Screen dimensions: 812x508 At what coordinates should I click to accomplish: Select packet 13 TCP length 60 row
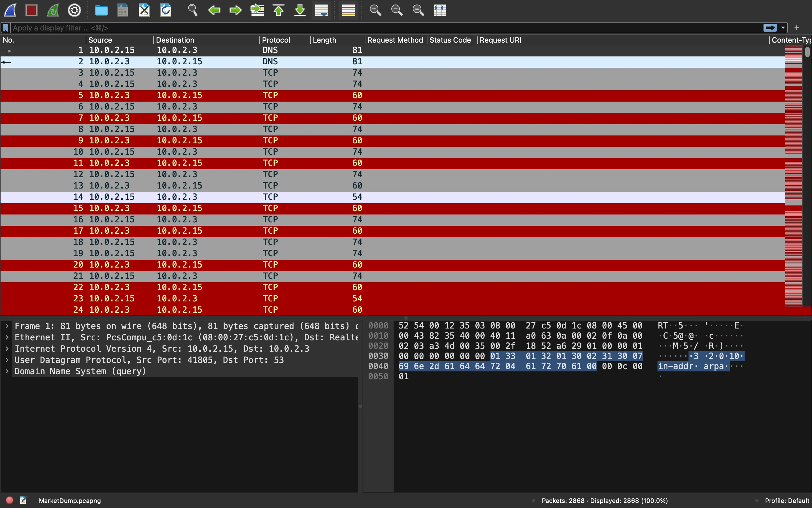392,186
